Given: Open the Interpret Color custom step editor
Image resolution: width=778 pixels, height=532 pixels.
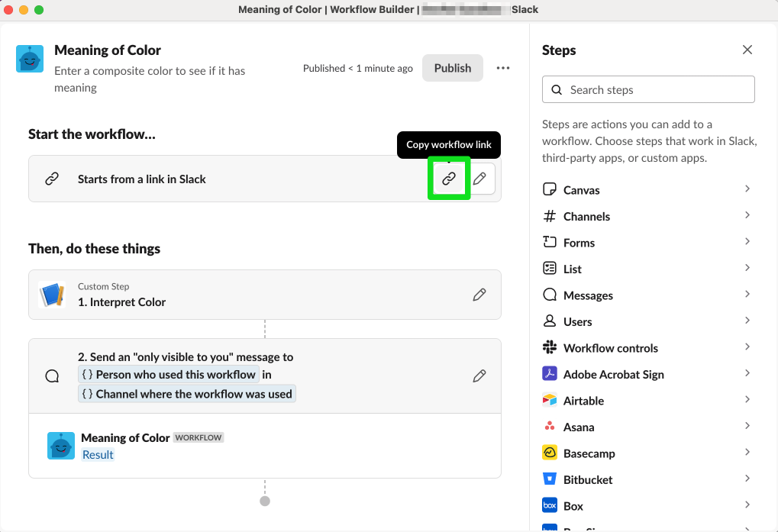Looking at the screenshot, I should pyautogui.click(x=479, y=295).
